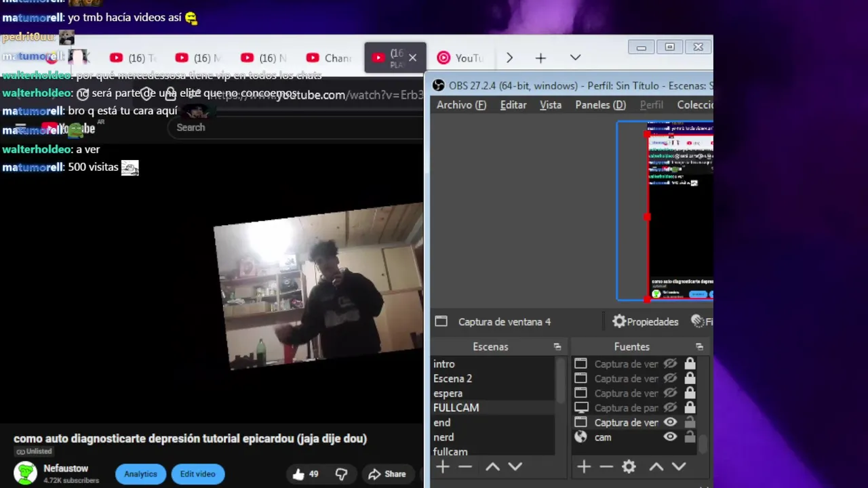This screenshot has height=488, width=868.
Task: Open the Paneles menu in OBS
Action: (600, 104)
